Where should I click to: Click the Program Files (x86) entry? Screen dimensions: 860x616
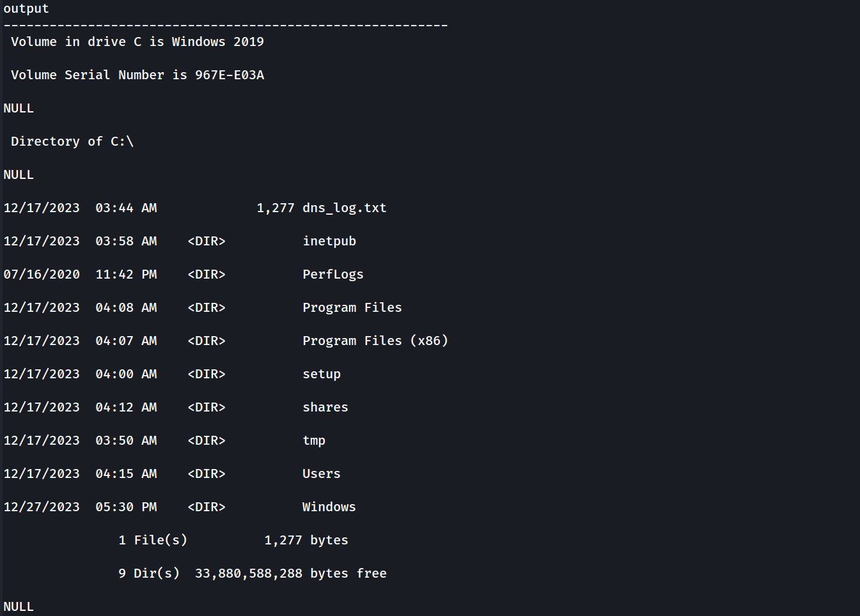(375, 341)
